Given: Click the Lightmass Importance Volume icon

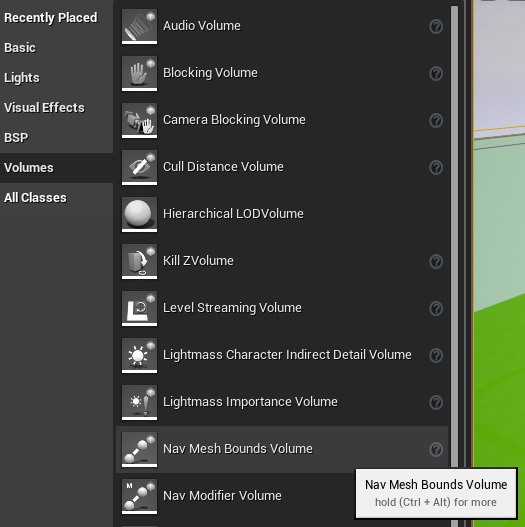Looking at the screenshot, I should (x=139, y=402).
